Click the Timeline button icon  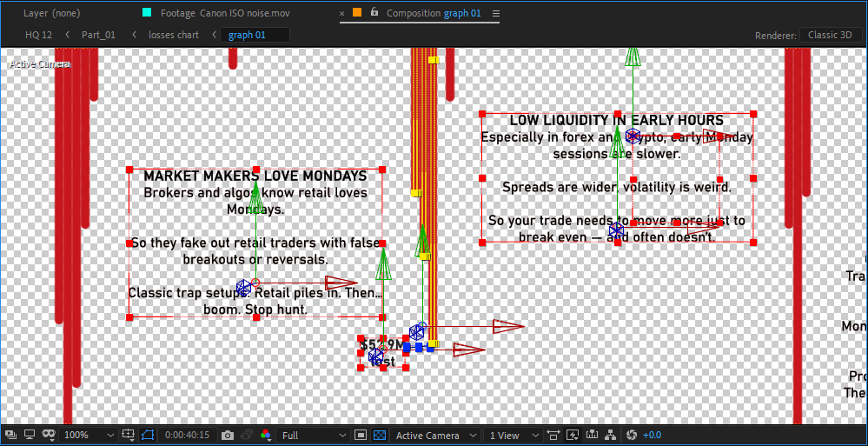592,436
